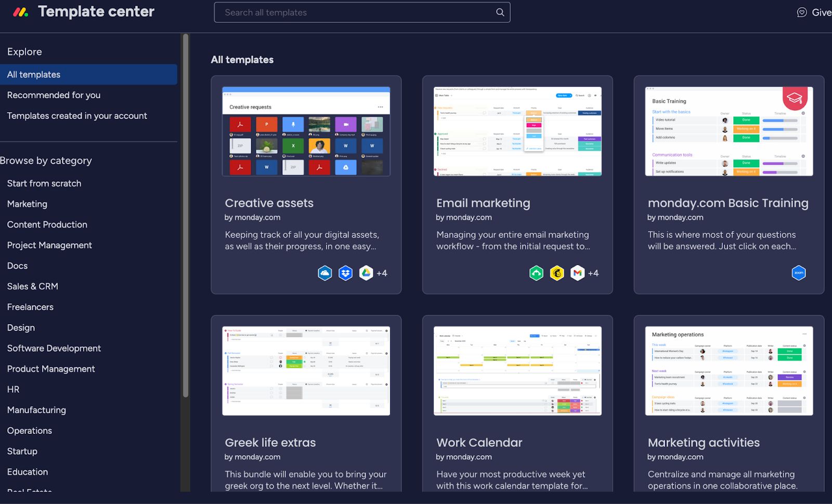This screenshot has height=504, width=832.
Task: Open Work Calendar template thumbnail
Action: tap(517, 371)
